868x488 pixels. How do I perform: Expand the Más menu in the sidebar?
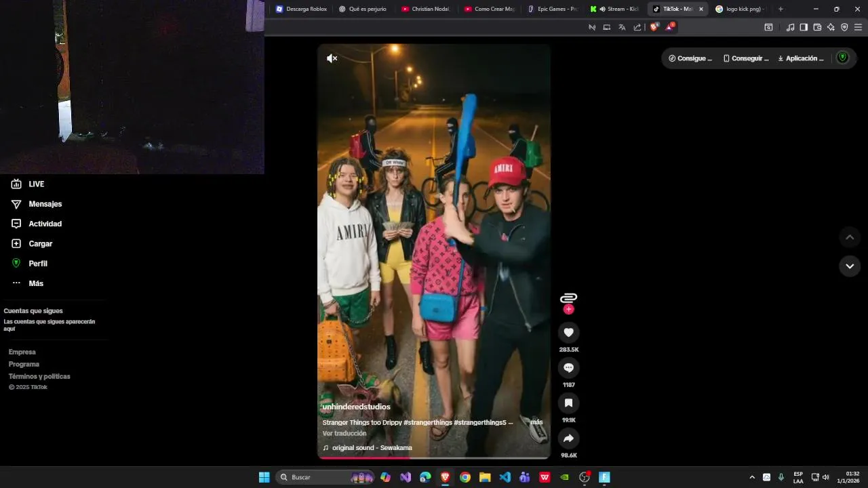click(27, 283)
